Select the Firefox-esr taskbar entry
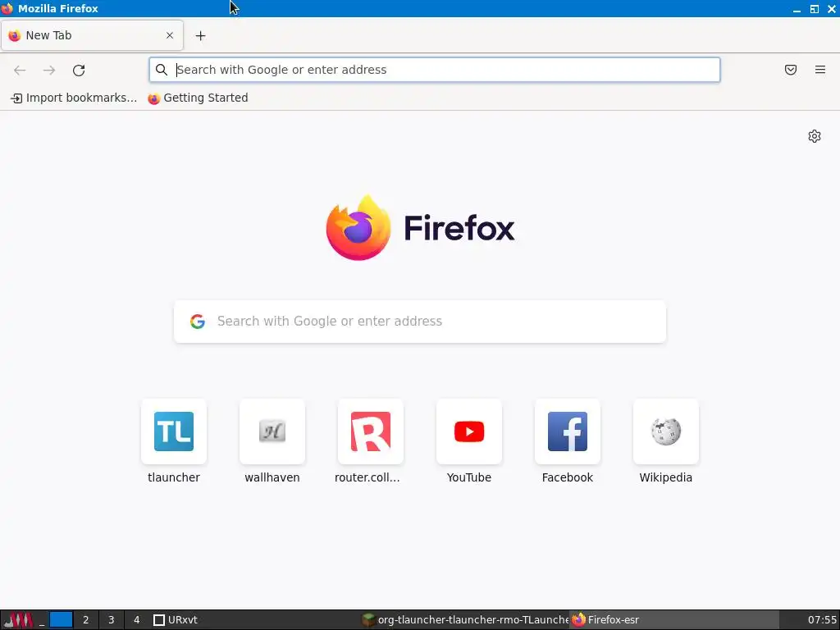The image size is (840, 630). point(675,620)
